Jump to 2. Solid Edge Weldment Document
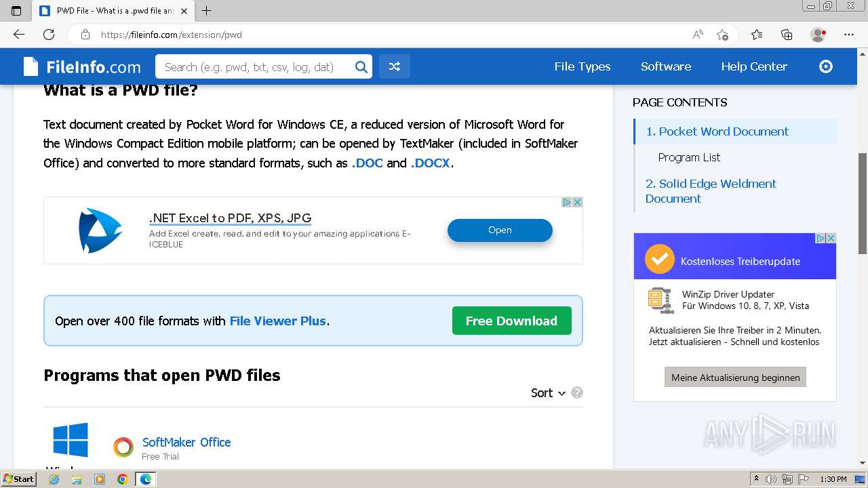The width and height of the screenshot is (868, 488). (x=711, y=191)
